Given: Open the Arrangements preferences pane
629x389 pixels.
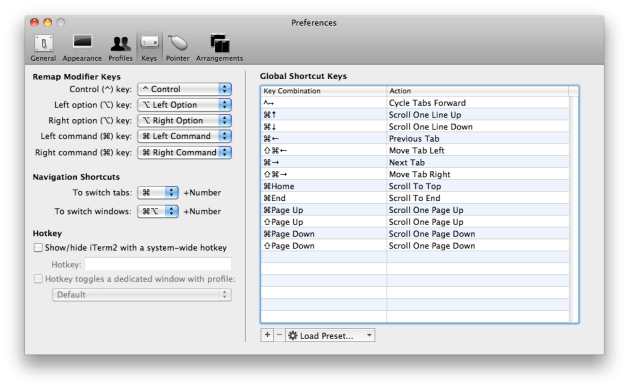Looking at the screenshot, I should tap(219, 48).
